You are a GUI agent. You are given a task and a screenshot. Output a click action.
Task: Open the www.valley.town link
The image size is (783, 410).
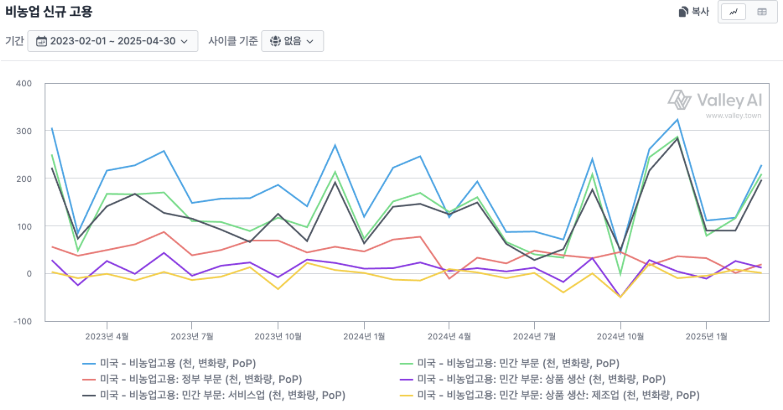(x=734, y=115)
